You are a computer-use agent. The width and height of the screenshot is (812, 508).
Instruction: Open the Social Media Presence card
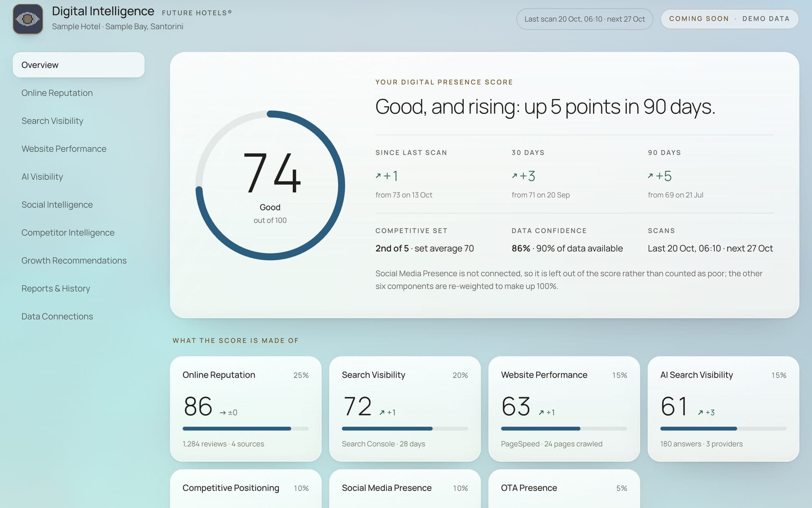[405, 489]
